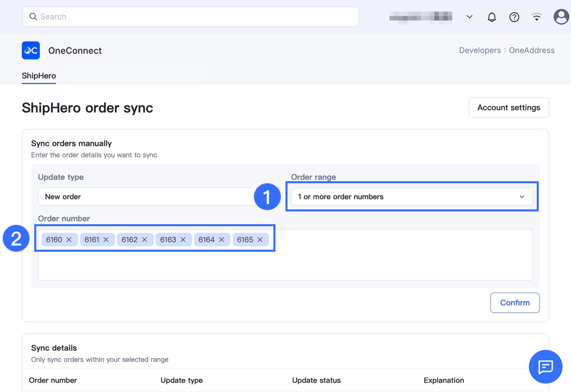
Task: Click the OneConnect app logo
Action: 31,50
